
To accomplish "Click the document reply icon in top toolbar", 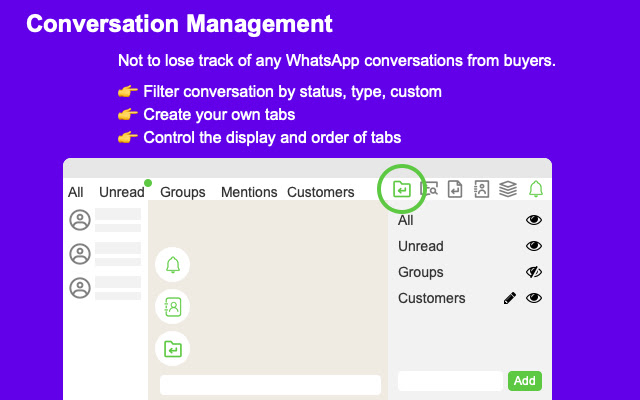I will [x=456, y=188].
